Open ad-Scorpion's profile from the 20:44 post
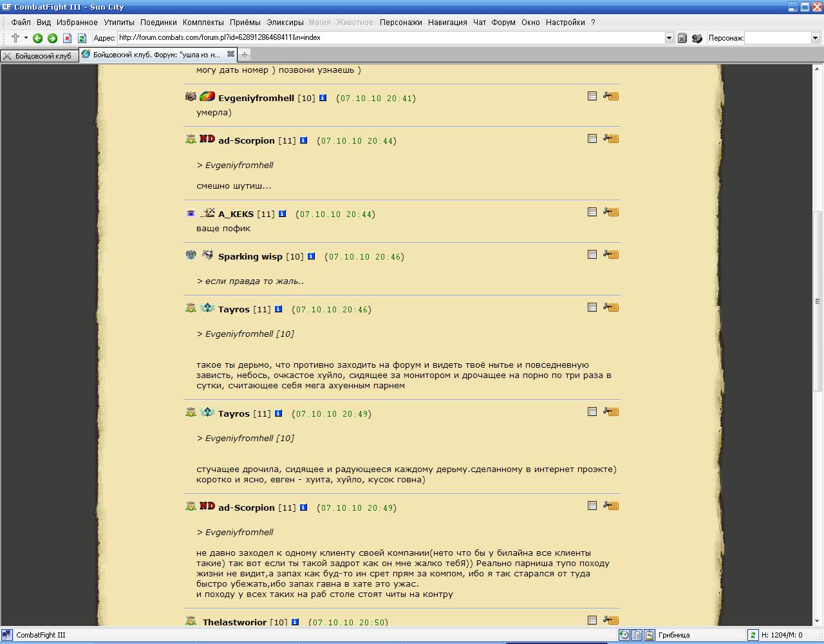The width and height of the screenshot is (824, 644). (x=247, y=141)
